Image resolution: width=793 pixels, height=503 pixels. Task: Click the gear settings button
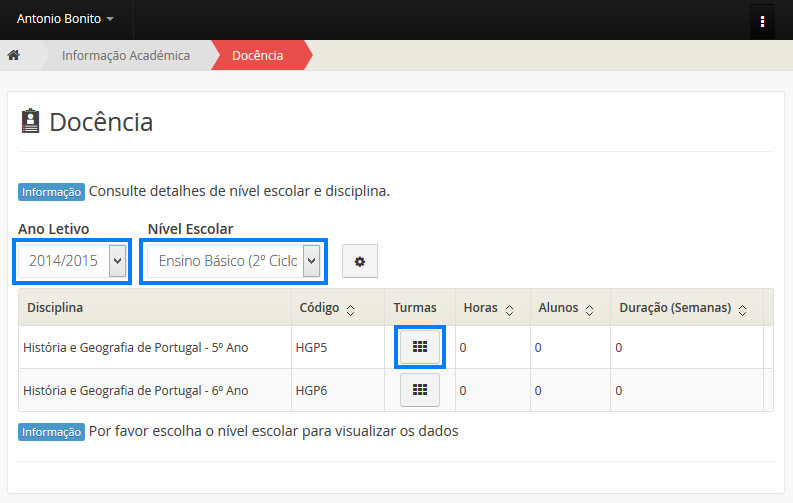coord(360,261)
